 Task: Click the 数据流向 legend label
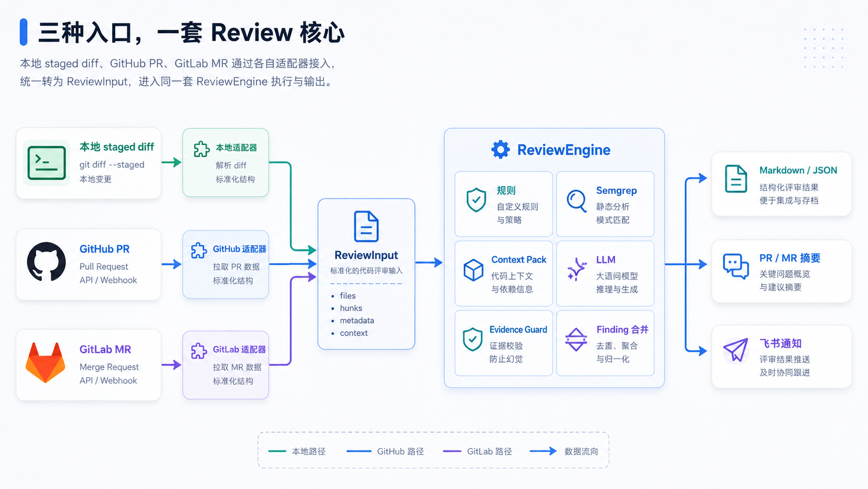point(581,452)
